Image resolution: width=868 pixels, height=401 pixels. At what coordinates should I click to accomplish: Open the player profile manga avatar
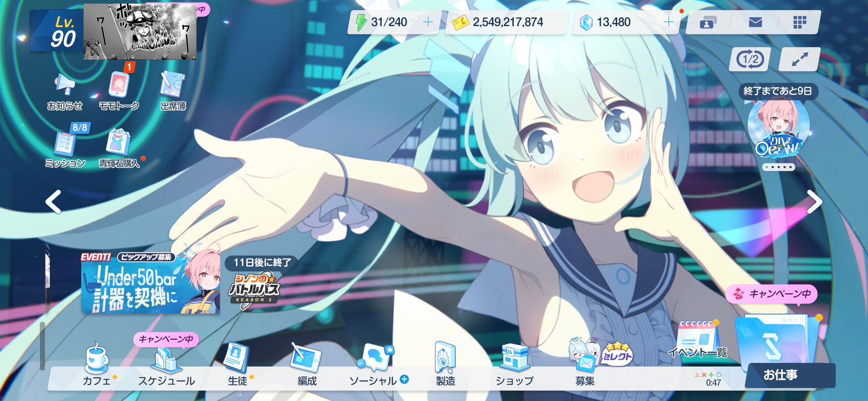140,32
